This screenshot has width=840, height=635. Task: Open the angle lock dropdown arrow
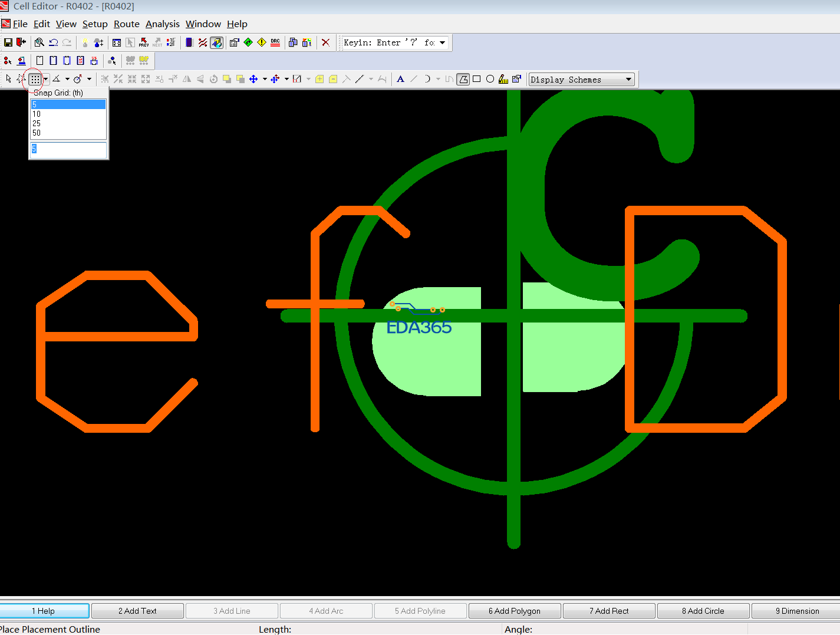(67, 79)
